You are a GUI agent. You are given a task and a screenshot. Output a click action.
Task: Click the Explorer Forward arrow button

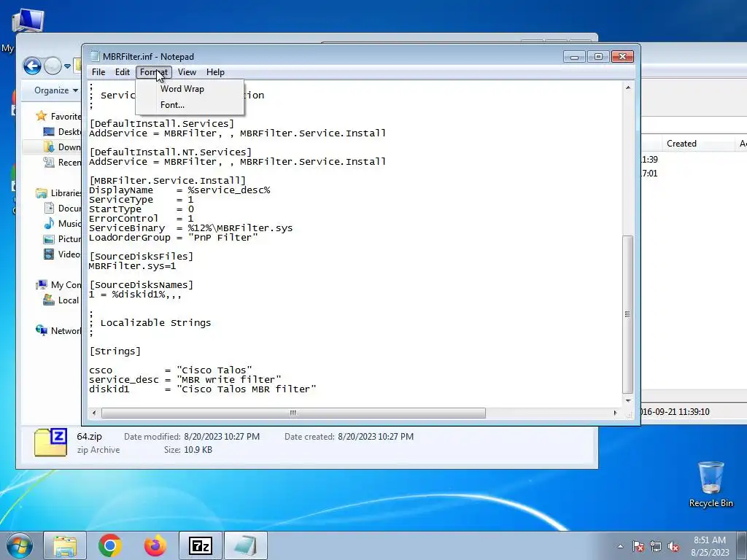click(x=53, y=66)
